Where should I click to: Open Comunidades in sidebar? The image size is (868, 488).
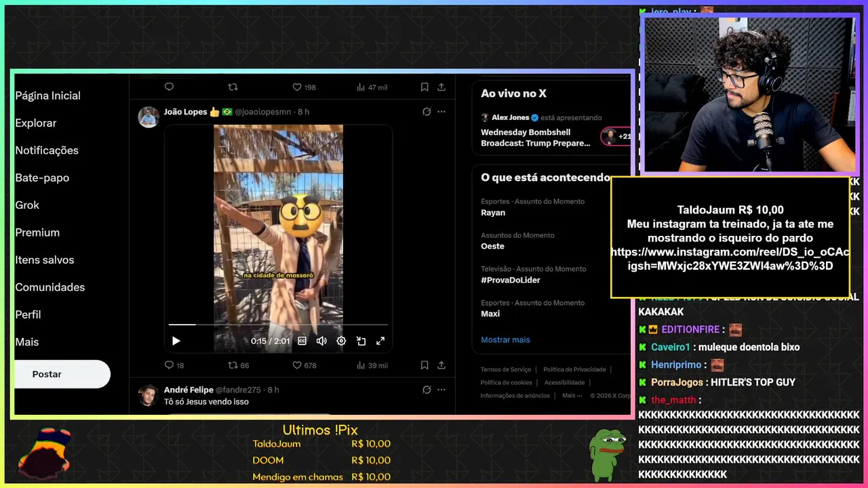[50, 287]
